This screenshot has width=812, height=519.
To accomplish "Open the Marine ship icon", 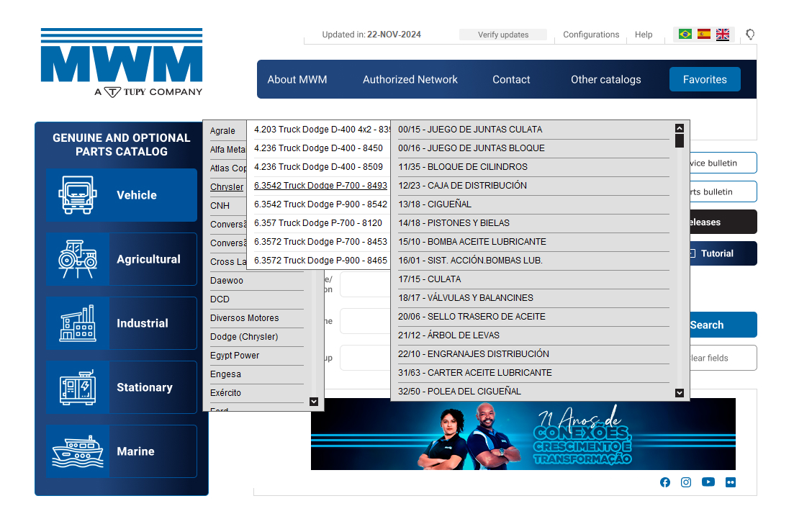I will [78, 451].
